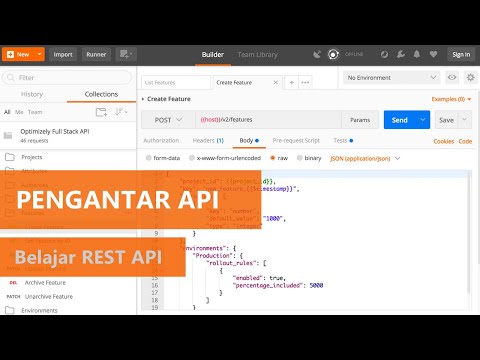The width and height of the screenshot is (480, 360).
Task: Click the Filter search field
Action: 67,78
